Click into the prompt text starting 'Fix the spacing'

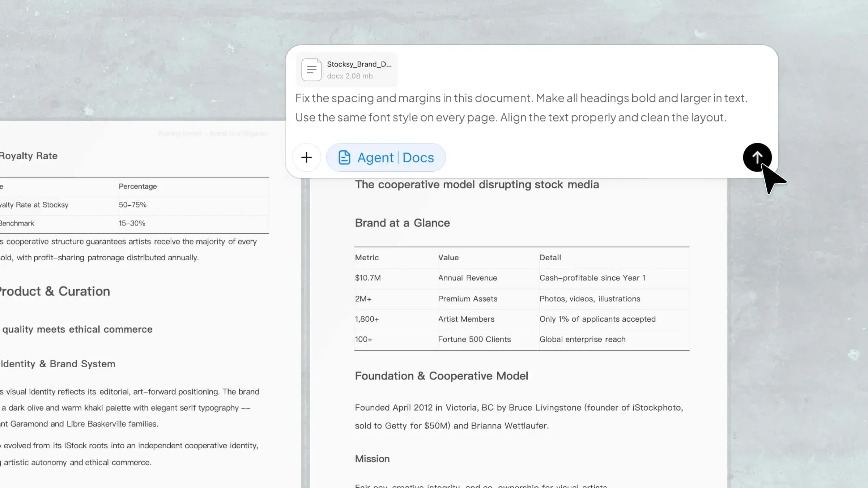(x=521, y=107)
